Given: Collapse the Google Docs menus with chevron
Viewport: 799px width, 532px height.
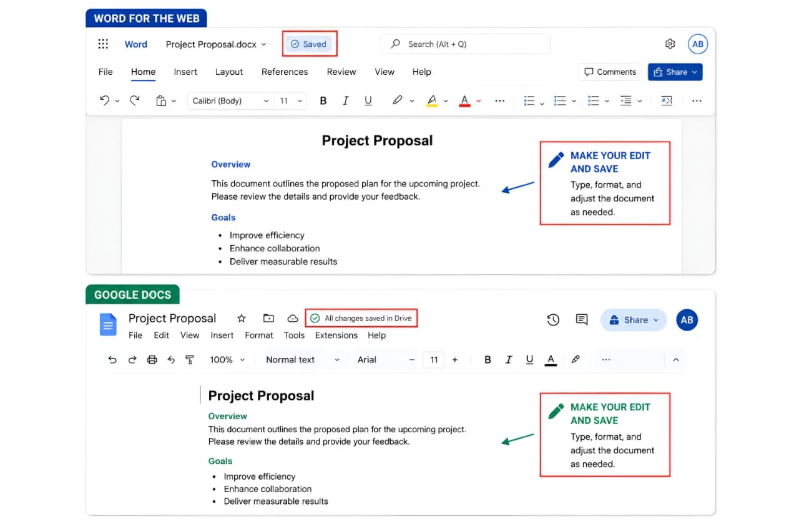Looking at the screenshot, I should pos(675,360).
